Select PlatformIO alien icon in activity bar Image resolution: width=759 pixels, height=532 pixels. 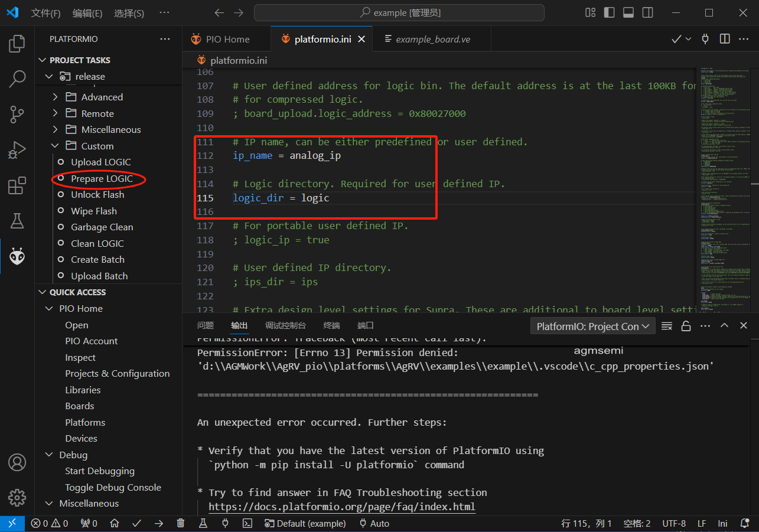[17, 256]
